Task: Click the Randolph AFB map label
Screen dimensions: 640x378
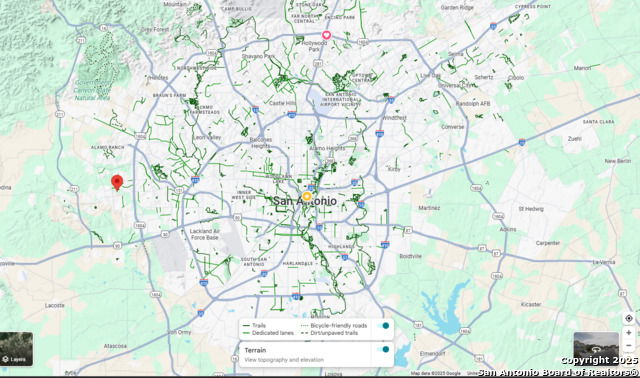Action: click(473, 104)
